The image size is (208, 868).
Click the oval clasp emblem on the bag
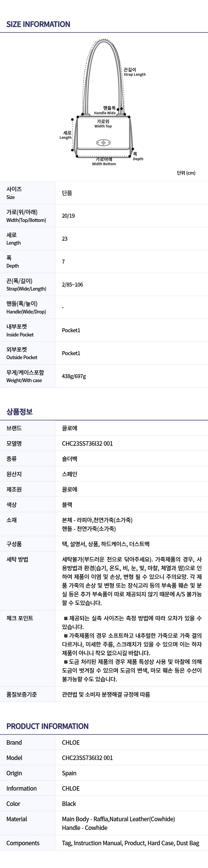tap(103, 143)
